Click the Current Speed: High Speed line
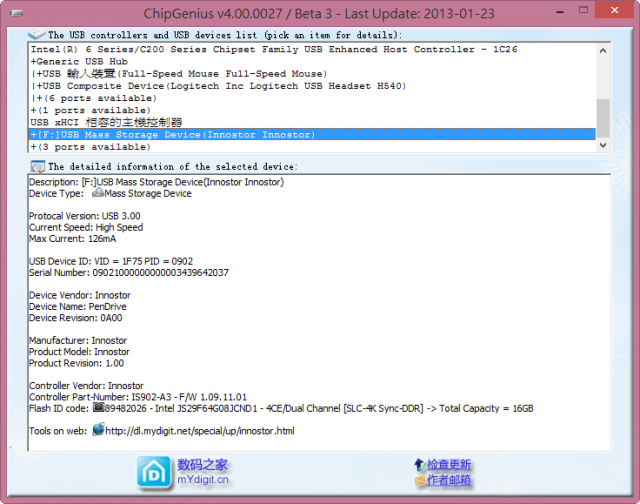This screenshot has height=504, width=640. point(86,227)
